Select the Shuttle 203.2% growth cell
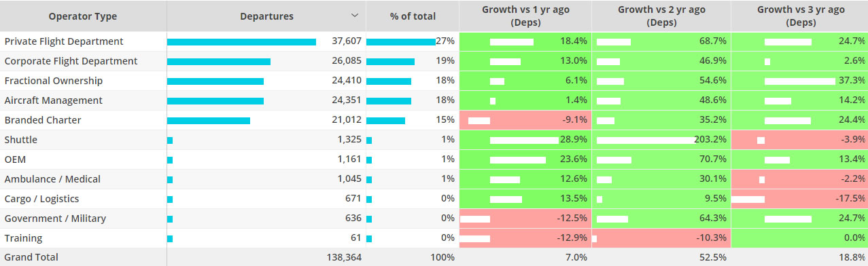This screenshot has width=868, height=266. tap(661, 140)
